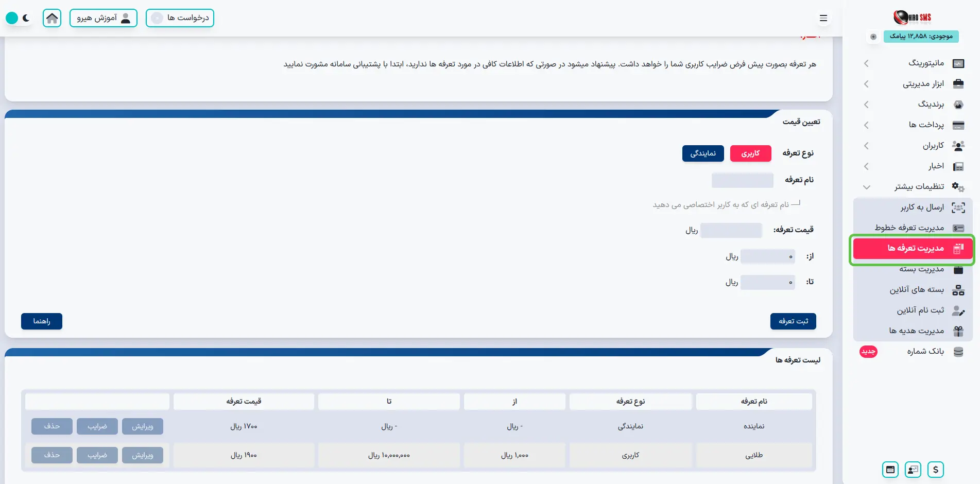This screenshot has height=484, width=980.
Task: Click the home icon in top bar
Action: click(x=52, y=18)
